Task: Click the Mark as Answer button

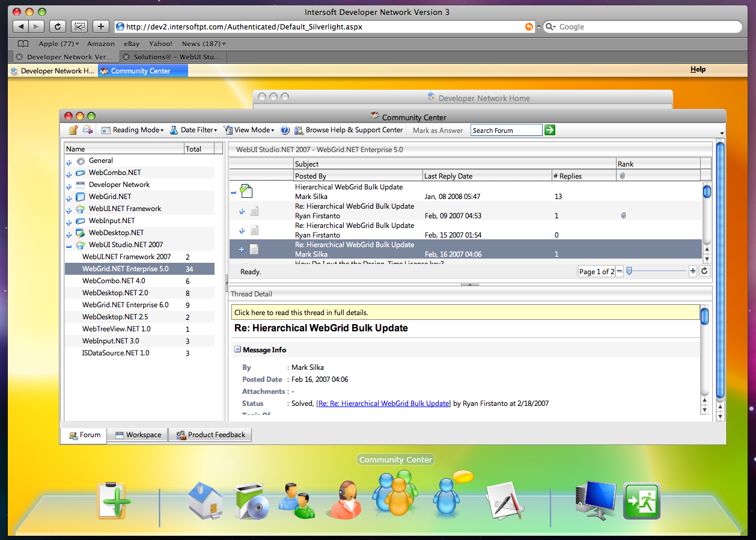Action: pyautogui.click(x=438, y=130)
